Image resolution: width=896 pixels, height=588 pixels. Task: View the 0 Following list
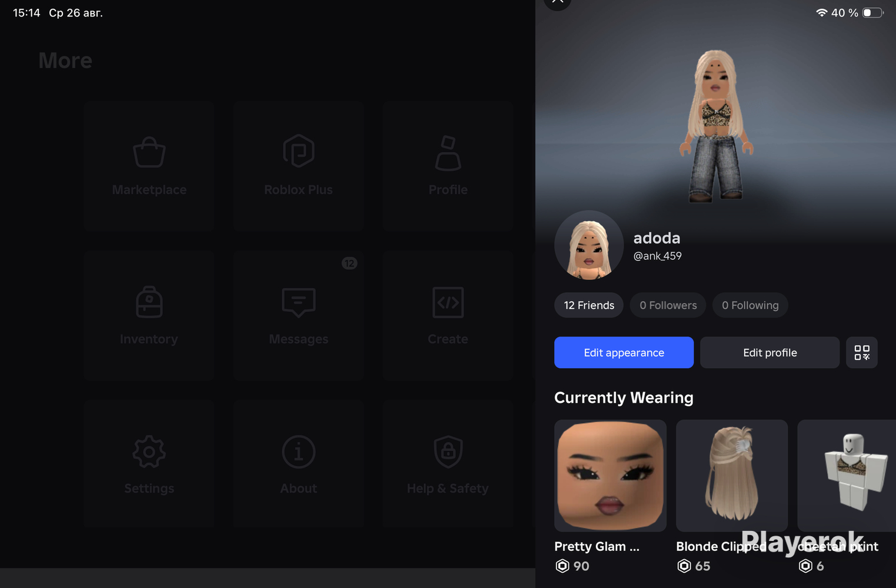point(750,305)
